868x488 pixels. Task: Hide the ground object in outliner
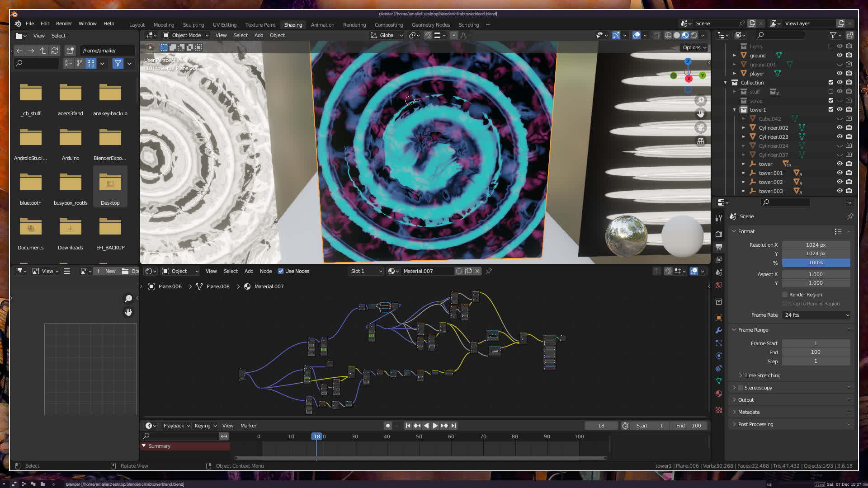pyautogui.click(x=840, y=55)
